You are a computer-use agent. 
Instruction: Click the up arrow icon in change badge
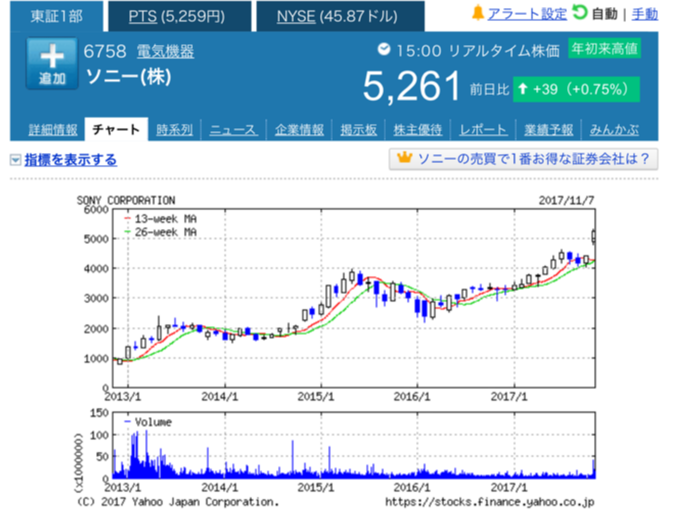[x=522, y=89]
